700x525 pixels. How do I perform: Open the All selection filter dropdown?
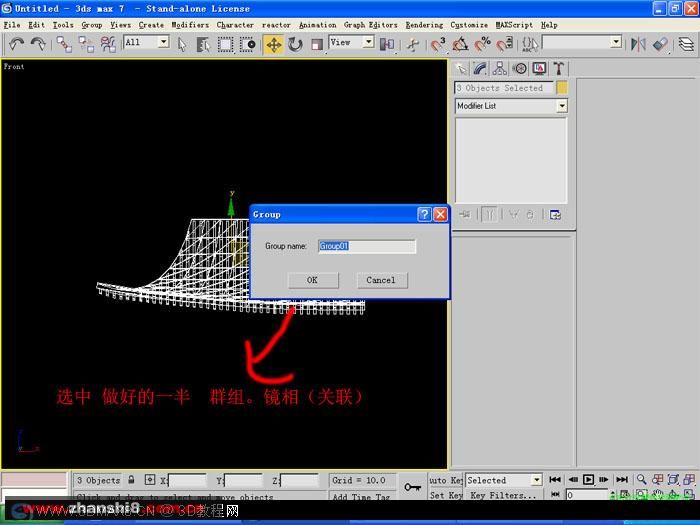[x=146, y=42]
